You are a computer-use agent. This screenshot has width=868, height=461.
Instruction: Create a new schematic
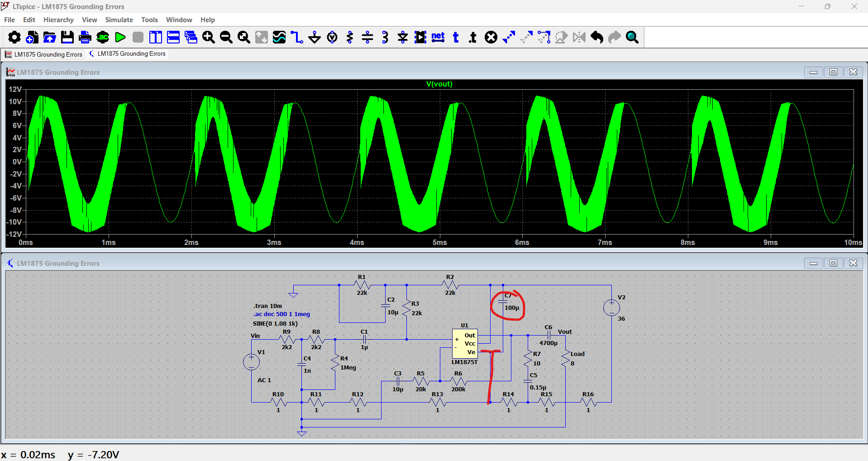32,37
